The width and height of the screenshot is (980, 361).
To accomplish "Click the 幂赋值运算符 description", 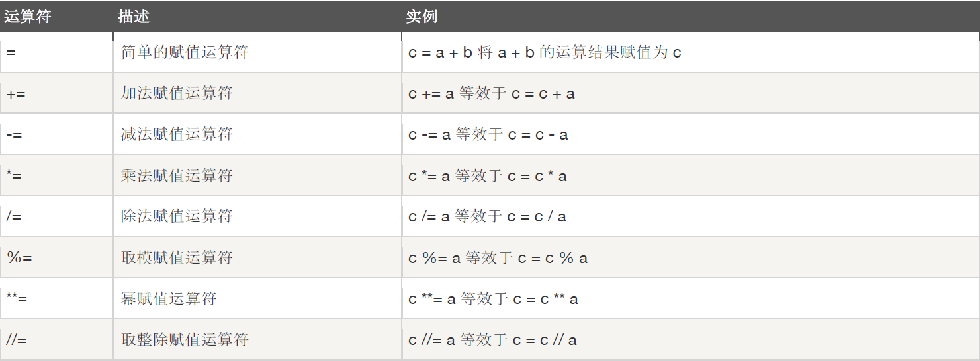I will (x=169, y=299).
